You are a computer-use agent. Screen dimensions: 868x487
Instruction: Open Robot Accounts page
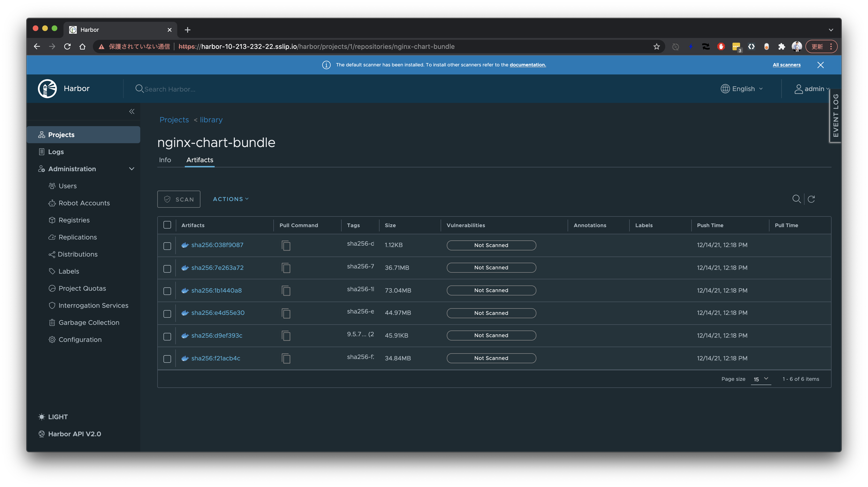click(79, 203)
